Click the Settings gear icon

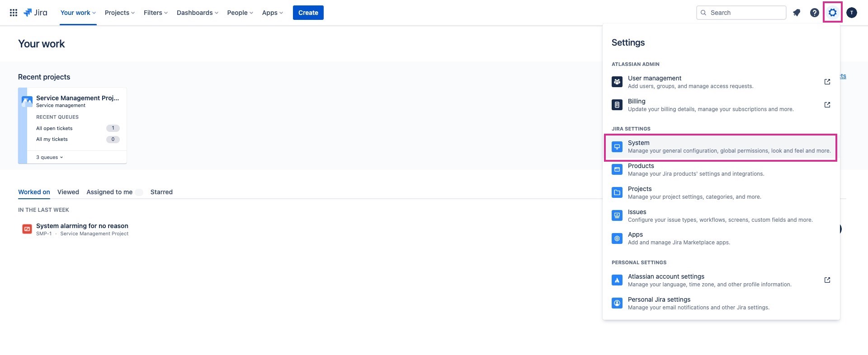coord(833,13)
